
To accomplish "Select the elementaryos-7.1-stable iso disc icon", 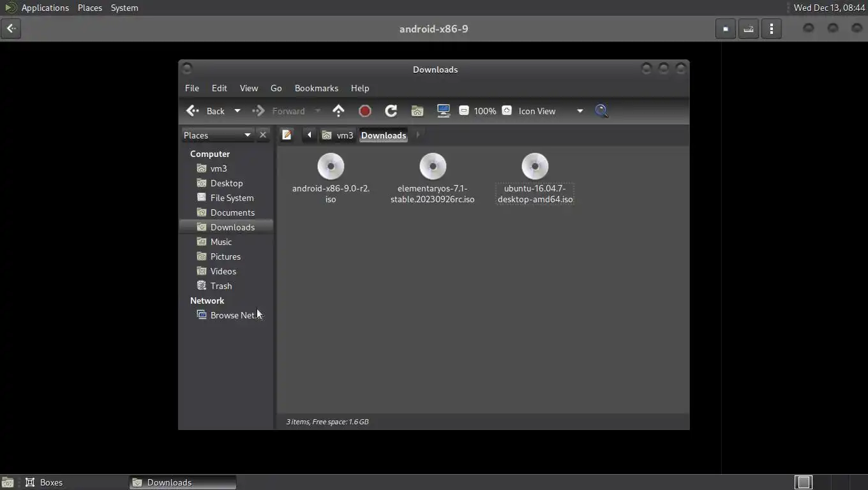I will [433, 167].
